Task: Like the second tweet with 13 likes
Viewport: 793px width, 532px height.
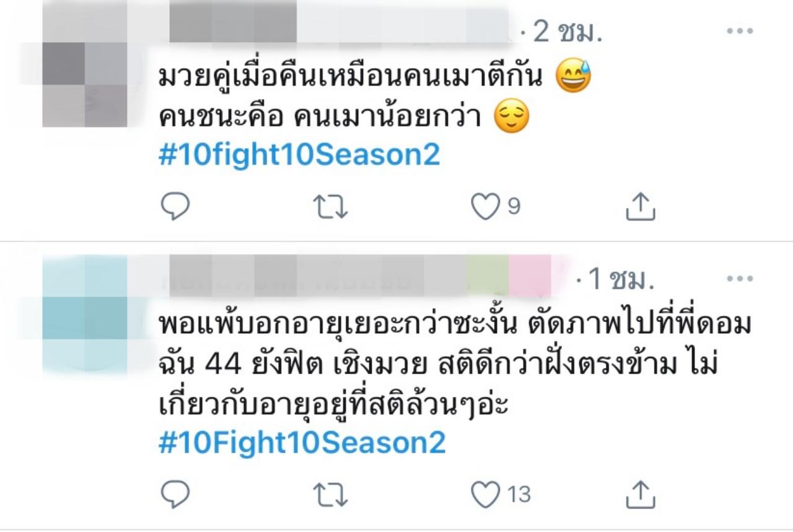Action: click(x=501, y=495)
